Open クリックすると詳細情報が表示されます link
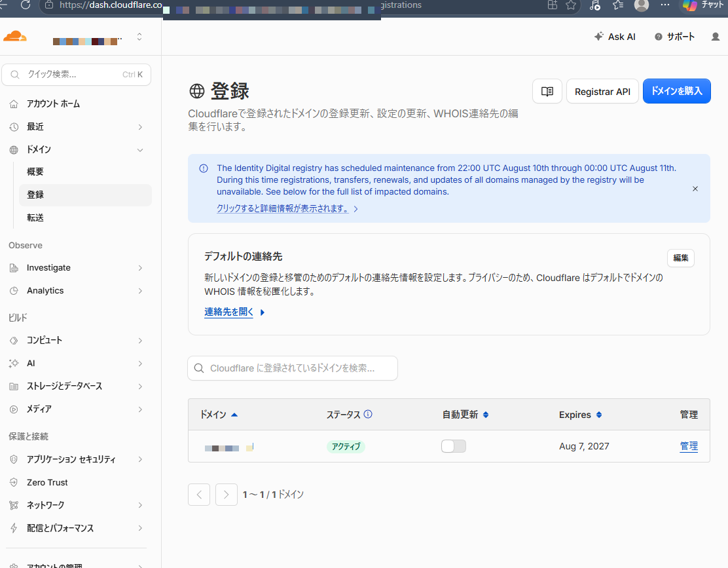This screenshot has width=728, height=568. click(x=282, y=208)
